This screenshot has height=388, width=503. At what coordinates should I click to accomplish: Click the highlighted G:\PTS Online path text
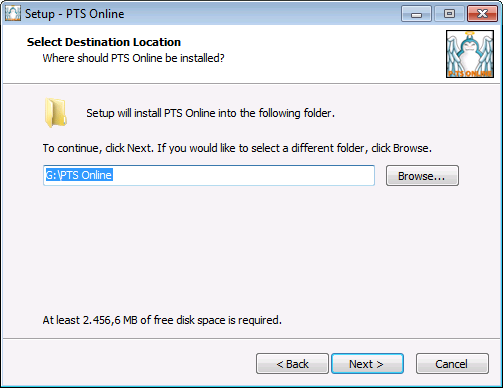[79, 175]
